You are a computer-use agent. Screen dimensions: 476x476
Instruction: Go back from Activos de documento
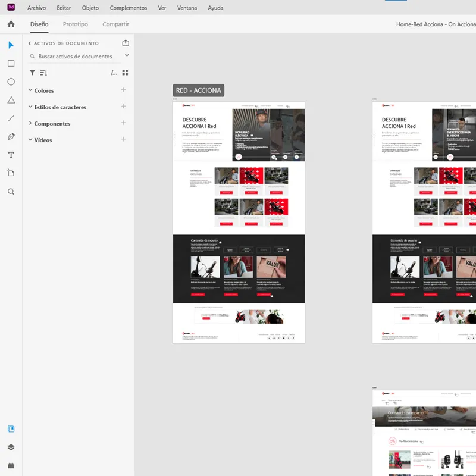[29, 43]
